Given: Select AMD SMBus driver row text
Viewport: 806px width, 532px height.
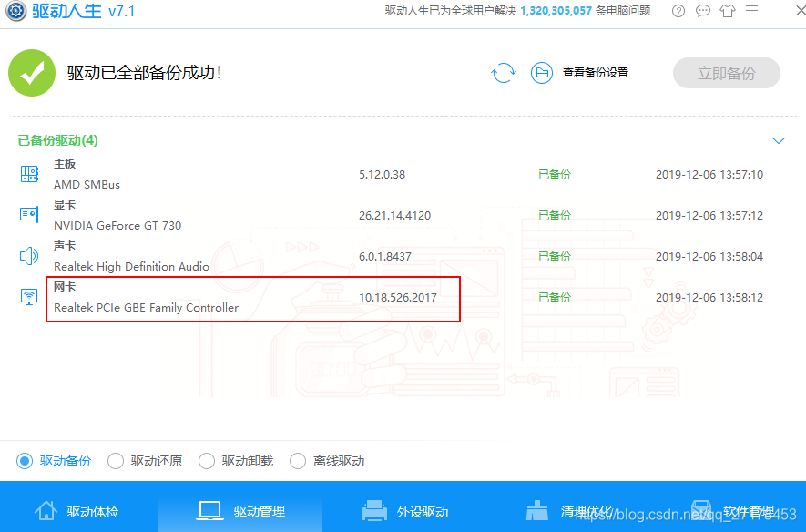Looking at the screenshot, I should tap(87, 185).
